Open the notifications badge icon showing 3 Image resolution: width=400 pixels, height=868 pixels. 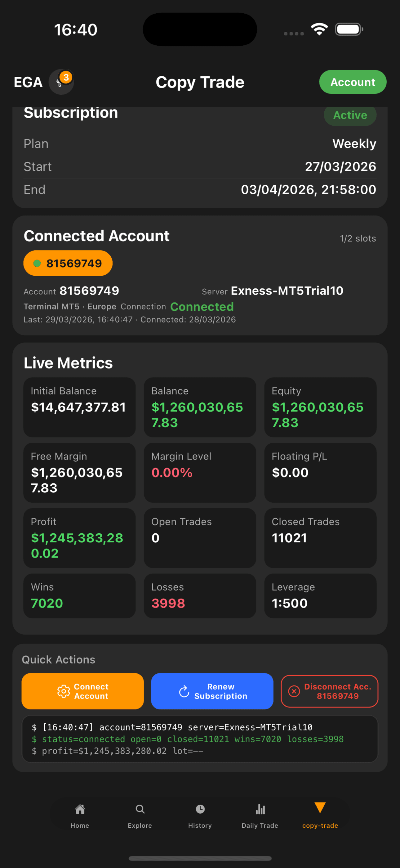pos(62,82)
